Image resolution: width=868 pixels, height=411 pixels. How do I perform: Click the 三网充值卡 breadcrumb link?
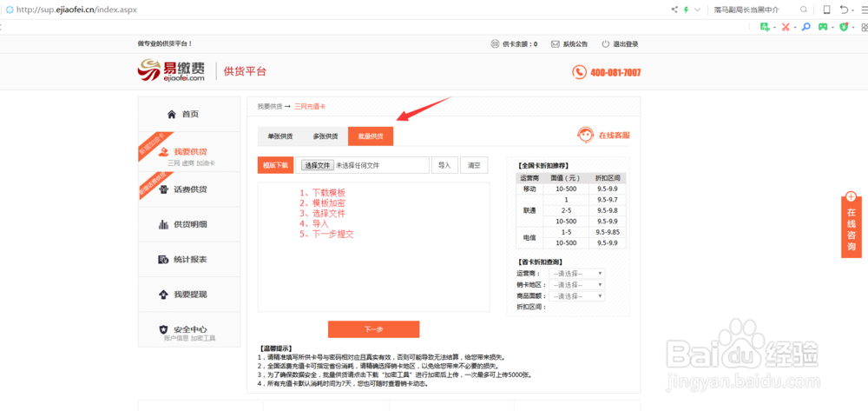click(310, 106)
